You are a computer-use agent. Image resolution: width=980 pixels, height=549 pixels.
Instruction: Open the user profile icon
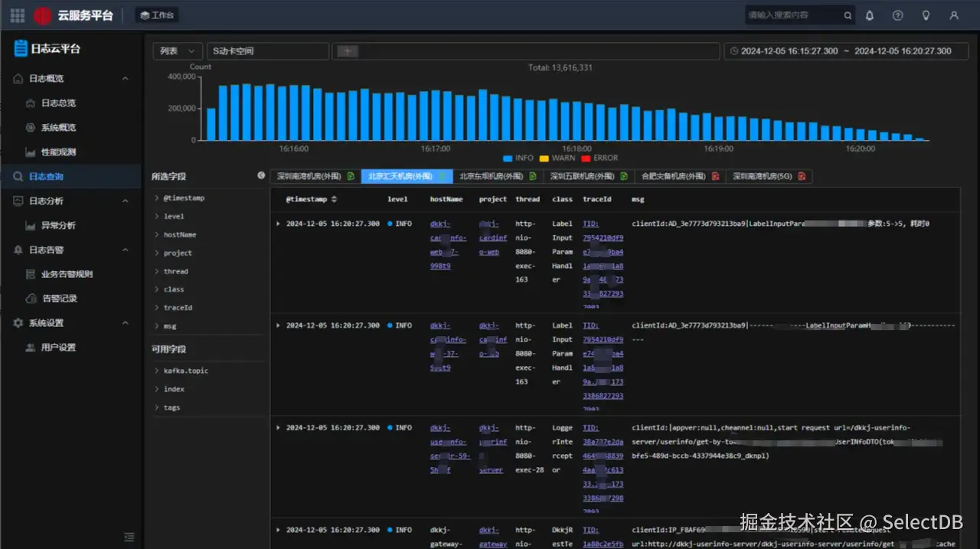point(954,15)
